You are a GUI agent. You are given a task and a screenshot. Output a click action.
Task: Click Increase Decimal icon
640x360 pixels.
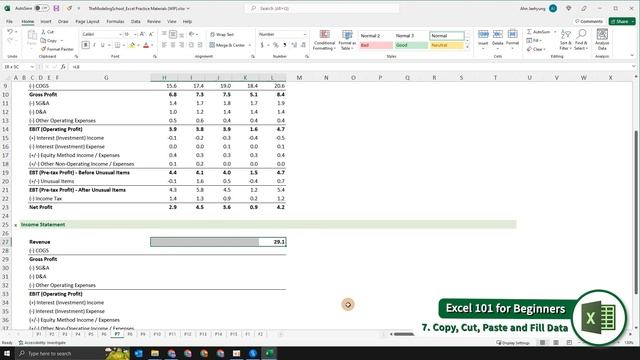294,45
